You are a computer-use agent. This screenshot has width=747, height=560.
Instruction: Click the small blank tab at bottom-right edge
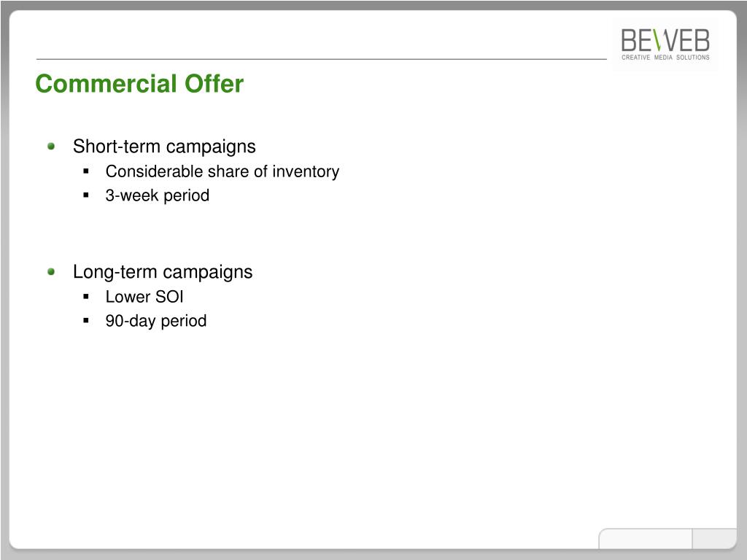click(x=714, y=539)
